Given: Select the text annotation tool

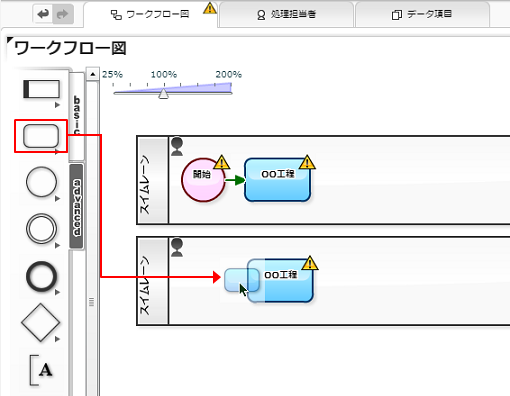Looking at the screenshot, I should click(41, 370).
